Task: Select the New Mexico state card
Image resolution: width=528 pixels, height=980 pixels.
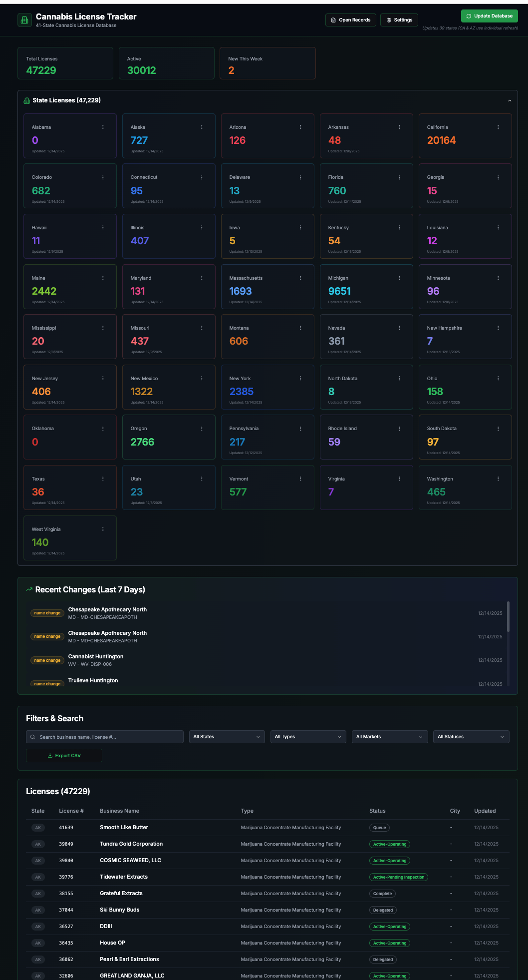Action: [169, 387]
